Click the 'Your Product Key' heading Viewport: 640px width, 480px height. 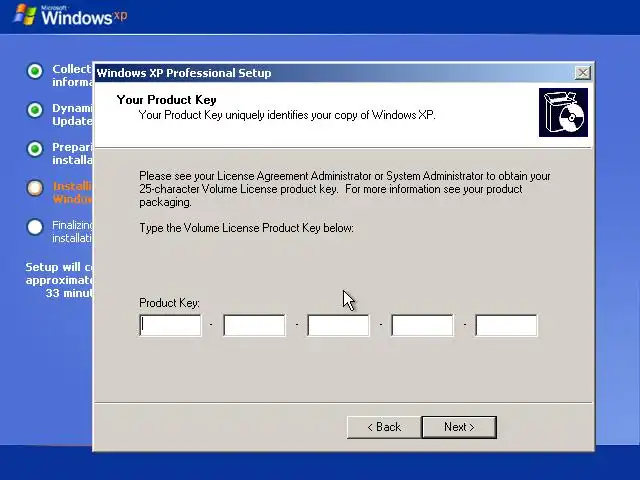click(x=167, y=100)
